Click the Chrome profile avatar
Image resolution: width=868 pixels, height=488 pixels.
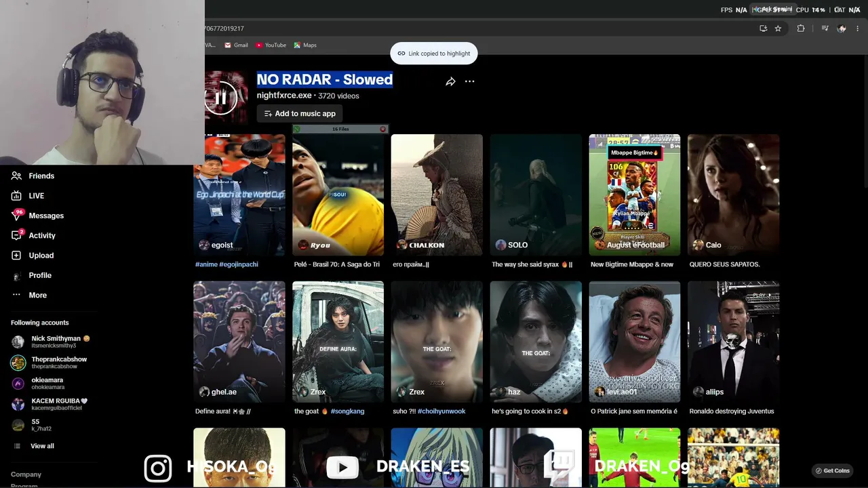point(842,28)
